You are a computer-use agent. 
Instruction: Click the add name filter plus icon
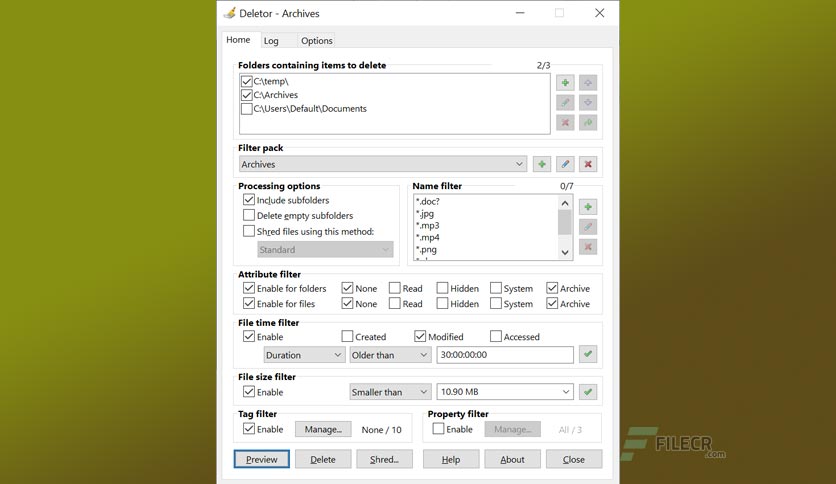tap(588, 207)
